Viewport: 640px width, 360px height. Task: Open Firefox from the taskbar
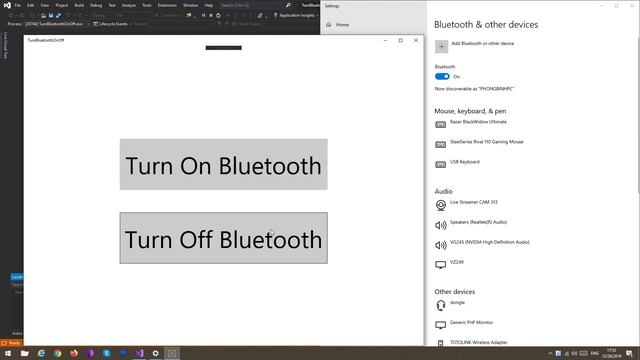click(x=74, y=353)
